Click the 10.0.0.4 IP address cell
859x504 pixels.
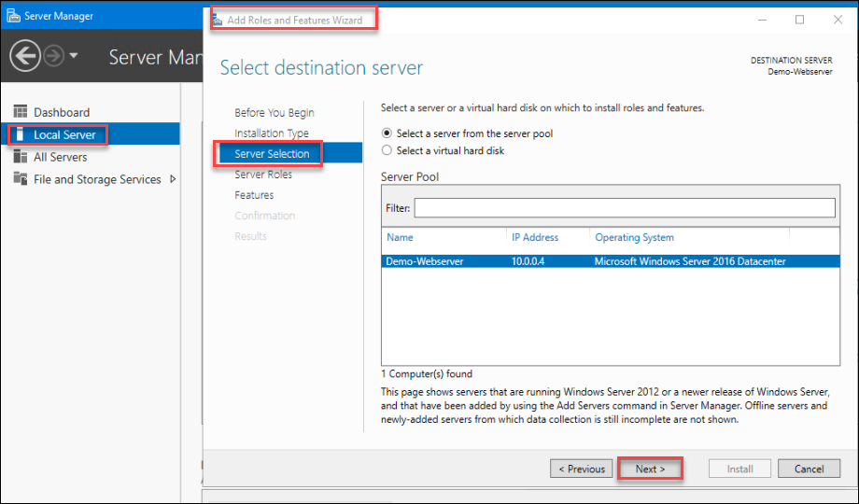528,261
